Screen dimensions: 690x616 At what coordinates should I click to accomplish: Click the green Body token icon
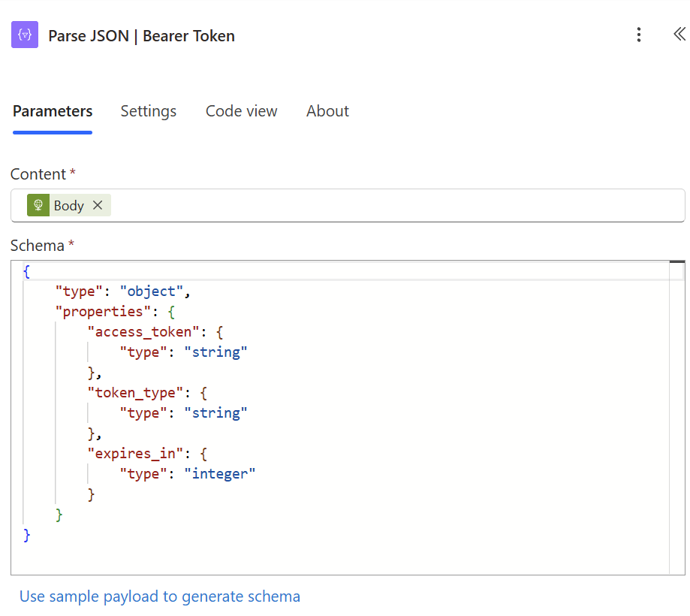click(38, 205)
